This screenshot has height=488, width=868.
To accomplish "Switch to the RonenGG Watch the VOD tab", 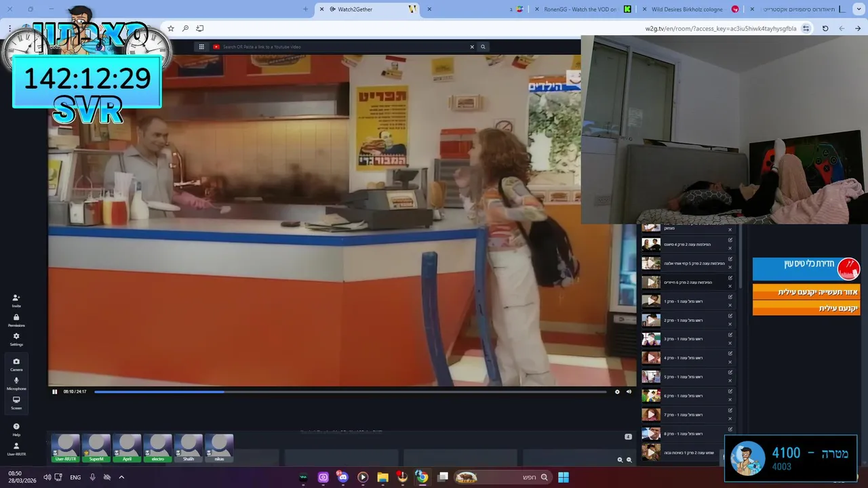I will (x=582, y=9).
